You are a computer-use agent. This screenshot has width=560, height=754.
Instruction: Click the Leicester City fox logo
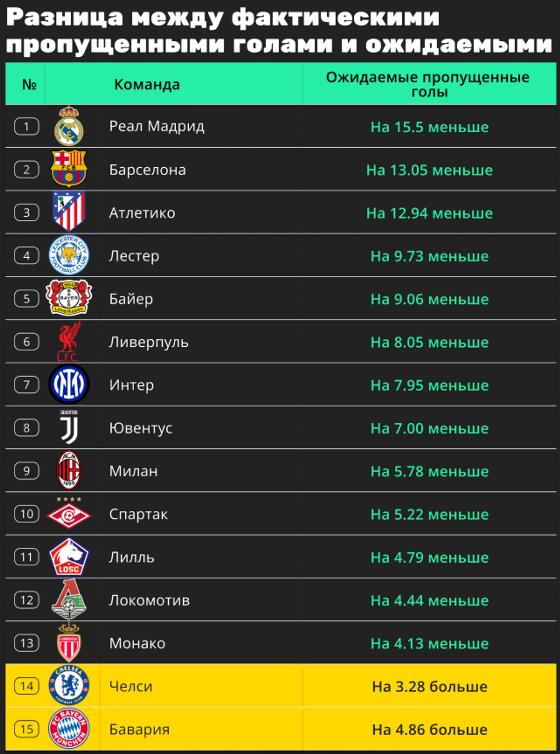coord(69,255)
